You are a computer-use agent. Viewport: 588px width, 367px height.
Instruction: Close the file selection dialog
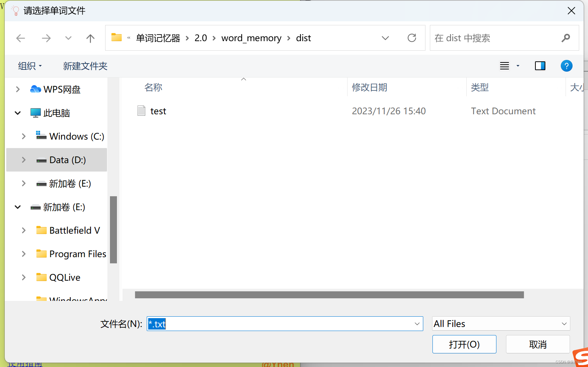click(571, 11)
